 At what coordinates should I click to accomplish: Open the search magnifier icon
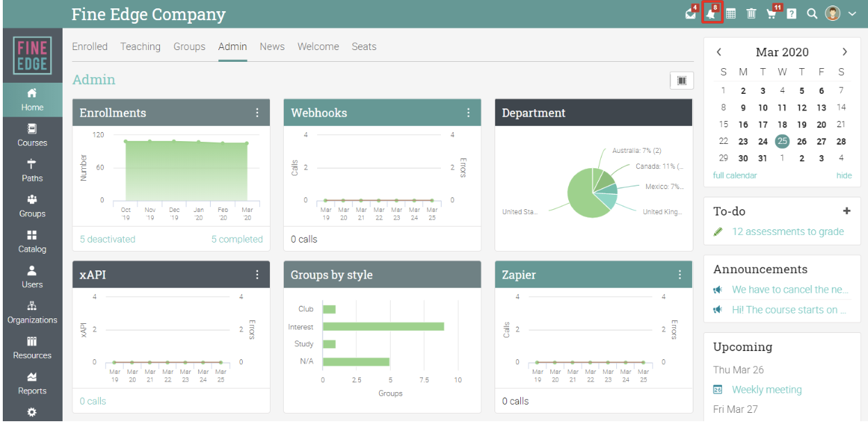coord(812,14)
